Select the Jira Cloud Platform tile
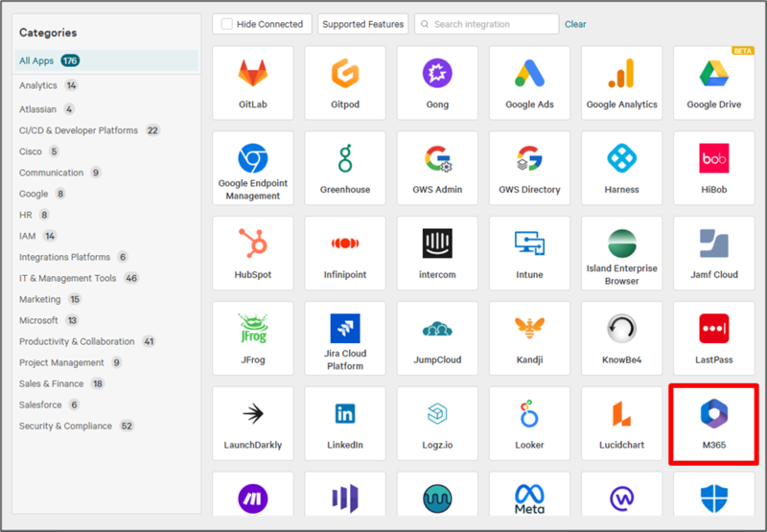Viewport: 767px width, 532px height. click(x=345, y=337)
